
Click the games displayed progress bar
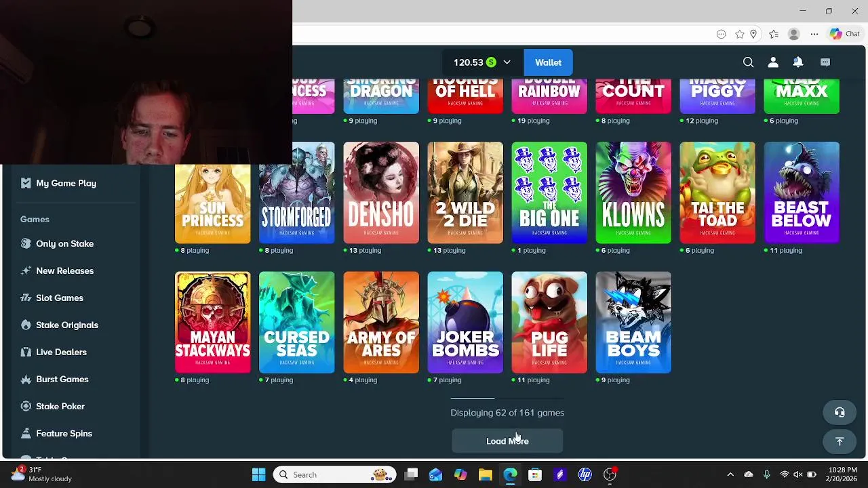(x=507, y=399)
